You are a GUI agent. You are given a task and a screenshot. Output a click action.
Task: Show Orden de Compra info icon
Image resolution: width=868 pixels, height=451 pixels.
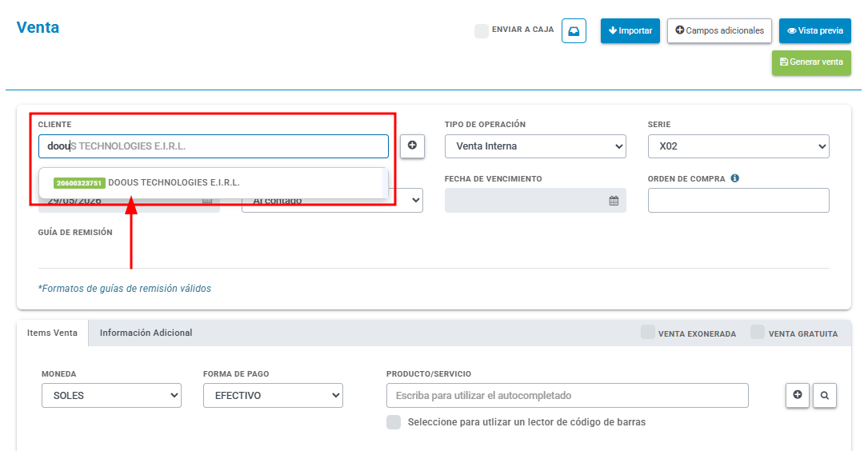[x=734, y=178]
